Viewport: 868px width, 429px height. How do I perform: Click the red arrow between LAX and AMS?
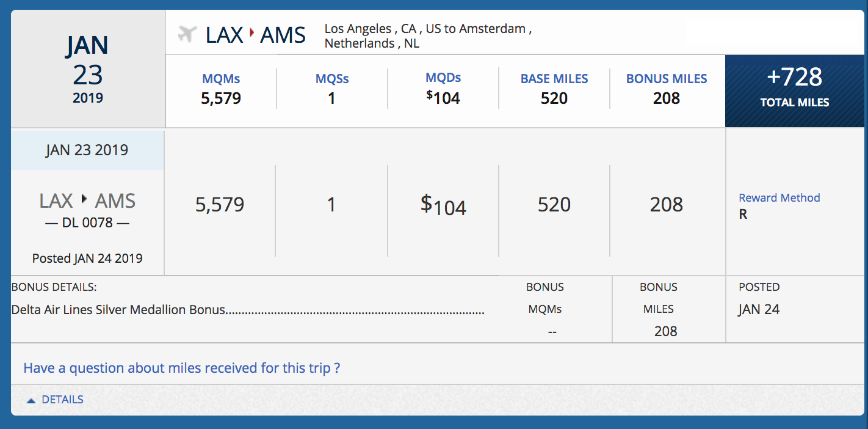[x=251, y=34]
